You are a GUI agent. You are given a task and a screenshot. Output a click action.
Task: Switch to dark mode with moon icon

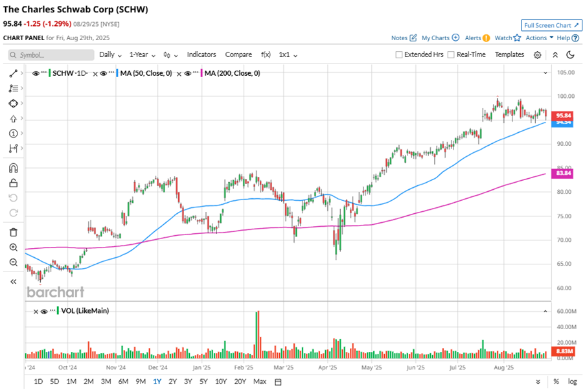click(570, 55)
